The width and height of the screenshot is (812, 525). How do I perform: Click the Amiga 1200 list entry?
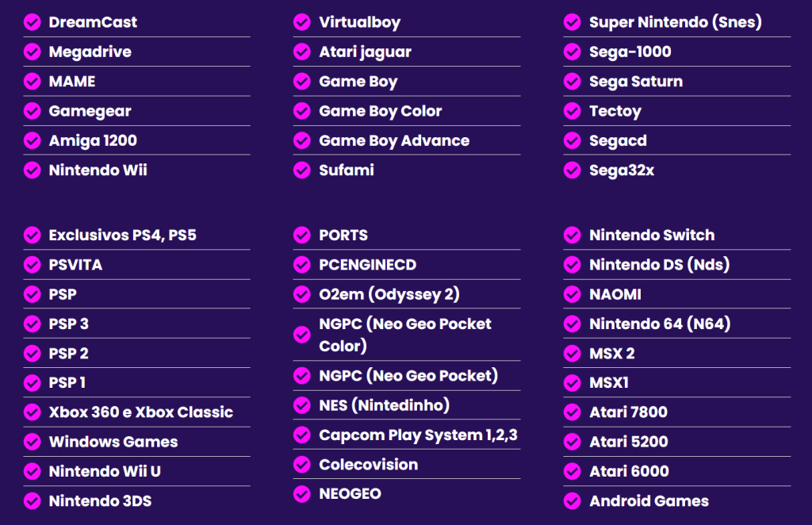point(93,140)
